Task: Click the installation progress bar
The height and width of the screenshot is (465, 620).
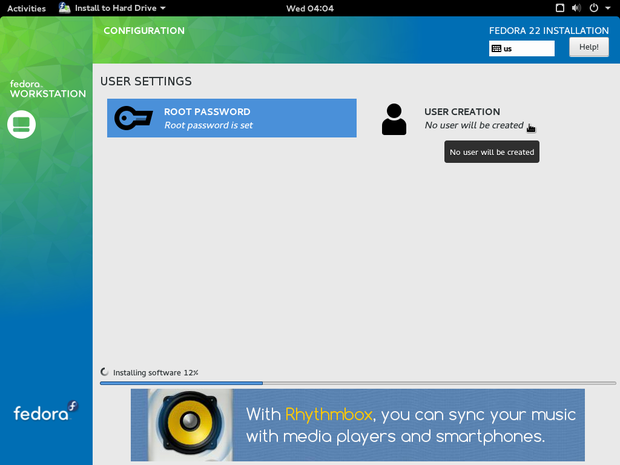Action: [358, 383]
